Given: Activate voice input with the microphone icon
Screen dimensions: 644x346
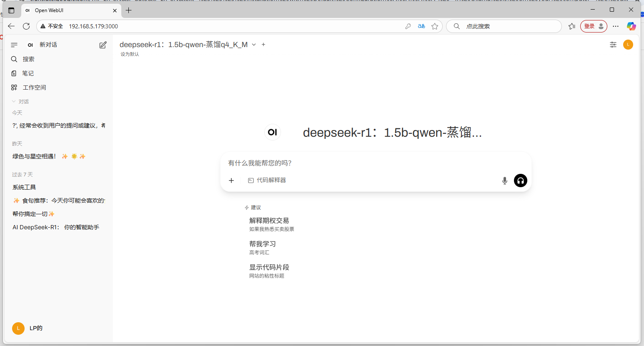Looking at the screenshot, I should click(x=504, y=180).
